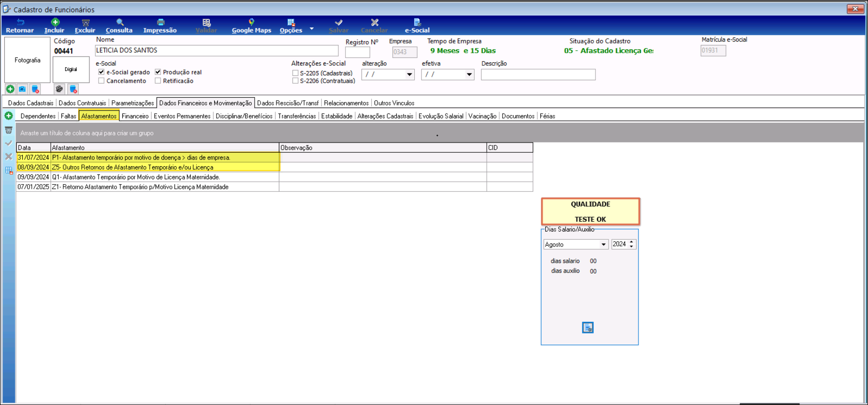Click the Digital fingerprint box
Image resolution: width=868 pixels, height=405 pixels.
(x=71, y=69)
